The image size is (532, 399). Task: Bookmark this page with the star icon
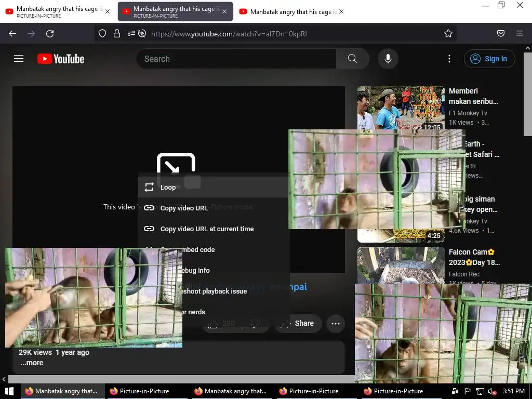point(448,33)
